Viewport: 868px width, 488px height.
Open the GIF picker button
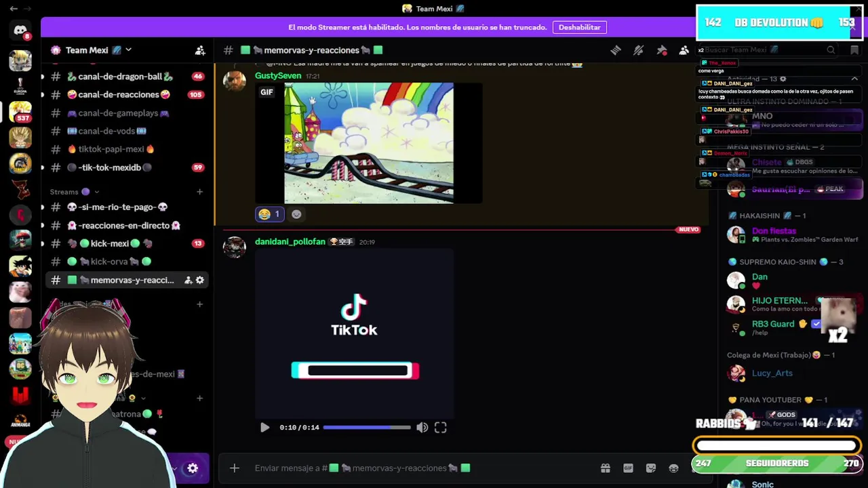click(x=629, y=468)
